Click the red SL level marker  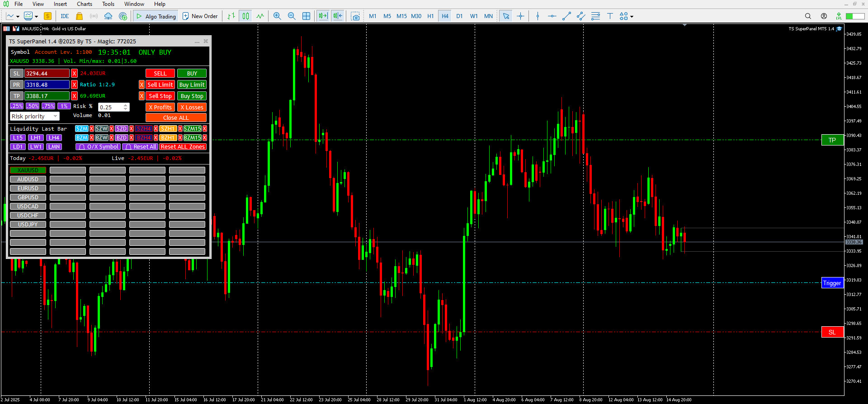[x=832, y=332]
